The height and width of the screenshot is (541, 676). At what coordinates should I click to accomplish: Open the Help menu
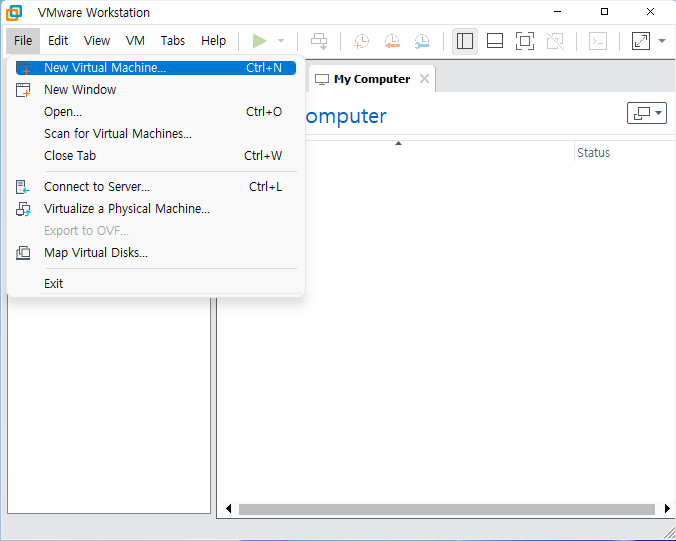213,41
